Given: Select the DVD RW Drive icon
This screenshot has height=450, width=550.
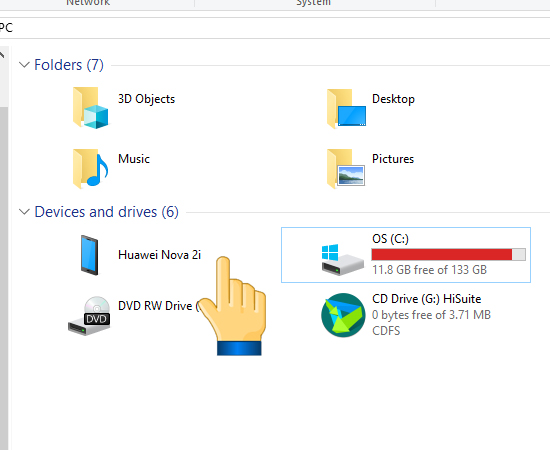Looking at the screenshot, I should 89,316.
